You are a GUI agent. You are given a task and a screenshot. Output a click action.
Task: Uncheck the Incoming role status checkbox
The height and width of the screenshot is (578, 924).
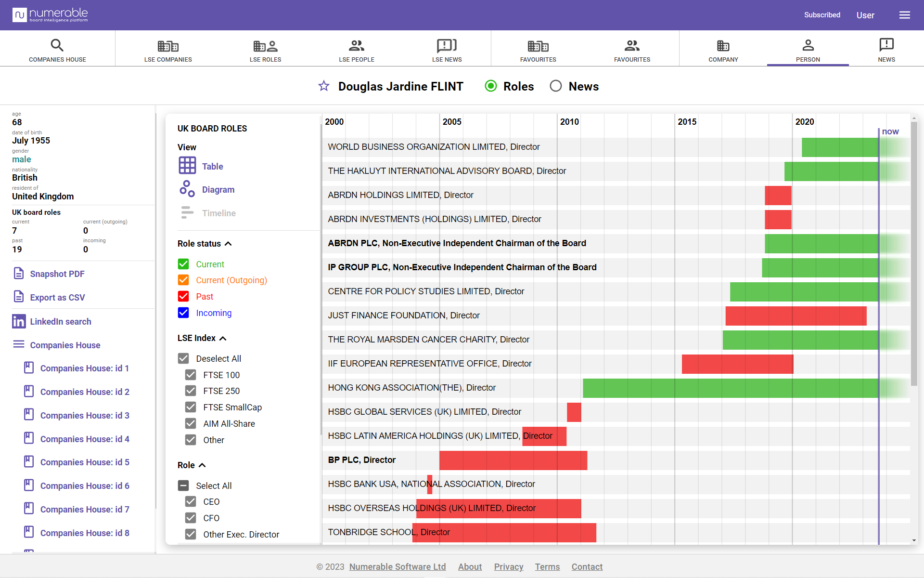coord(183,313)
